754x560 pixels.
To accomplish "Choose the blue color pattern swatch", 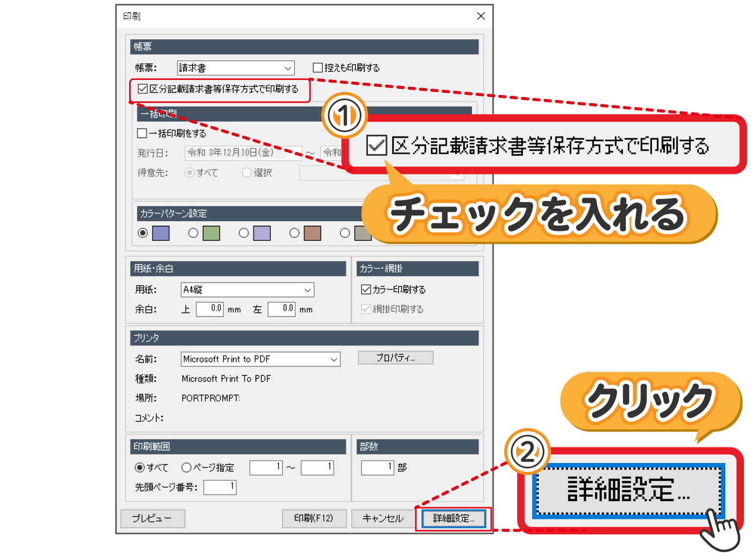I will [x=161, y=233].
